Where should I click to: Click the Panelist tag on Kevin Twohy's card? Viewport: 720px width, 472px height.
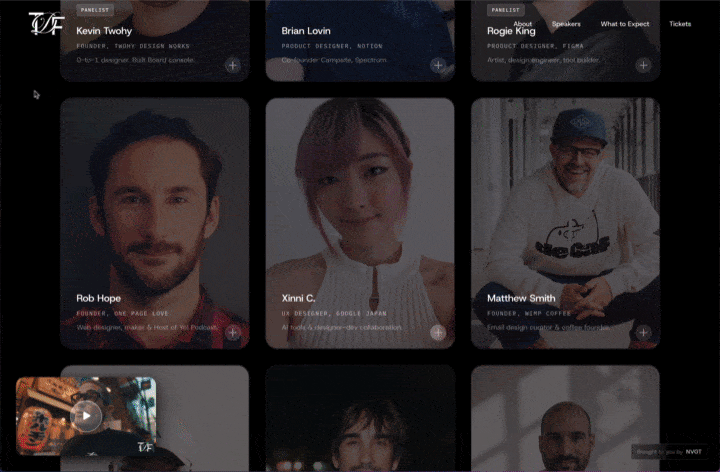tap(94, 10)
